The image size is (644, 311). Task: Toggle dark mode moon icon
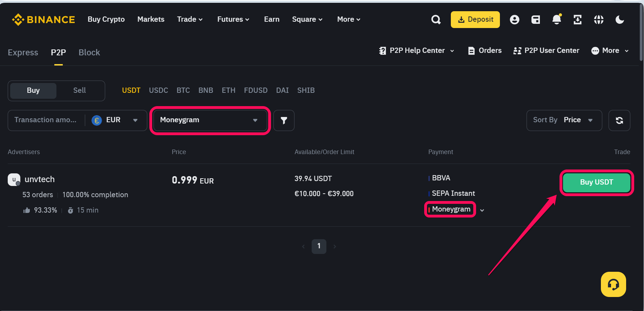(620, 20)
